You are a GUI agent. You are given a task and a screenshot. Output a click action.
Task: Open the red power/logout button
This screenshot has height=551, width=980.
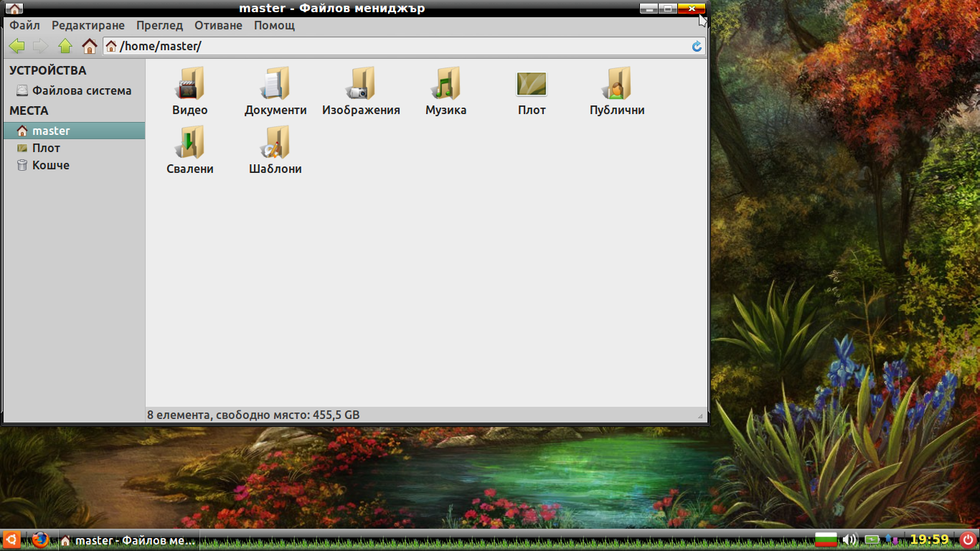coord(968,540)
